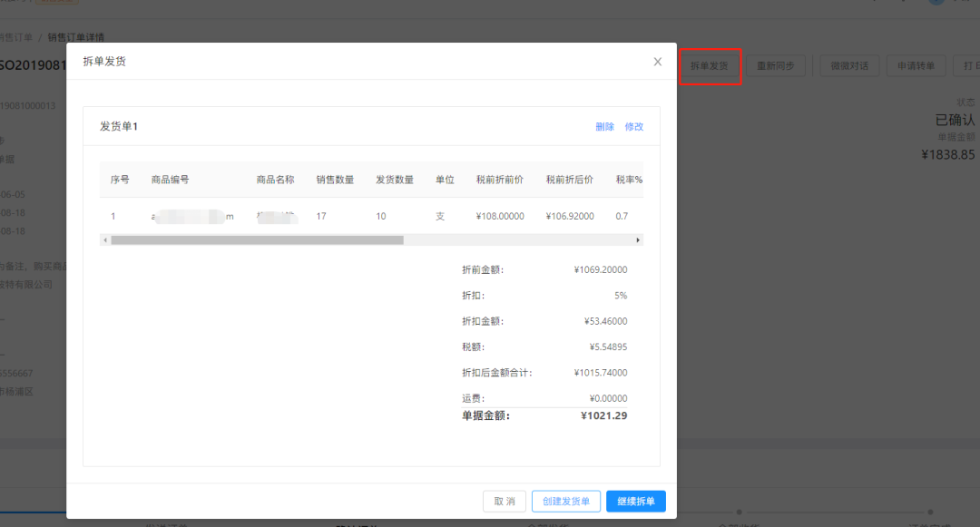This screenshot has width=980, height=527.
Task: Click the 发货数量 column header
Action: [395, 180]
